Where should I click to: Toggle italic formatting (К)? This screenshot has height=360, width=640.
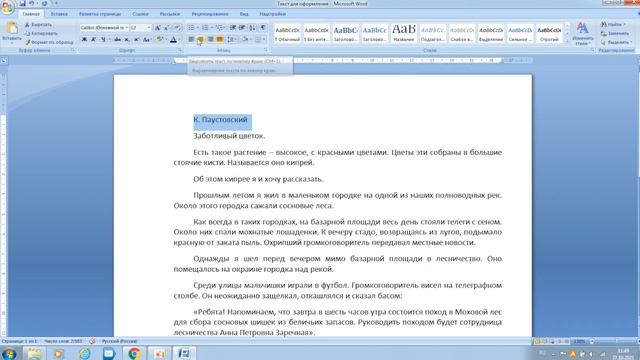(93, 40)
